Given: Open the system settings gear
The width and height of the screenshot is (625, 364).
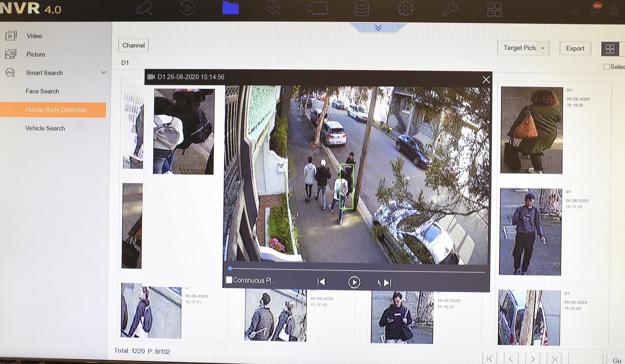Looking at the screenshot, I should (405, 8).
